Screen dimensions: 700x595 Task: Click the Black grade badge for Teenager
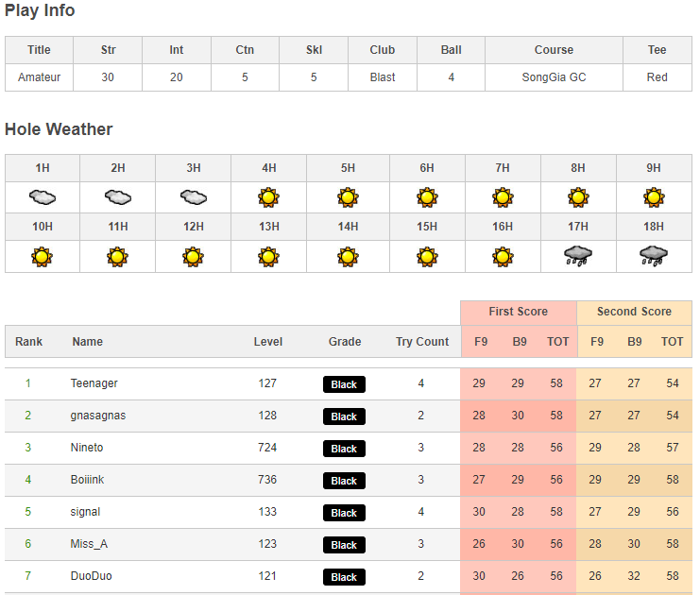tap(344, 384)
